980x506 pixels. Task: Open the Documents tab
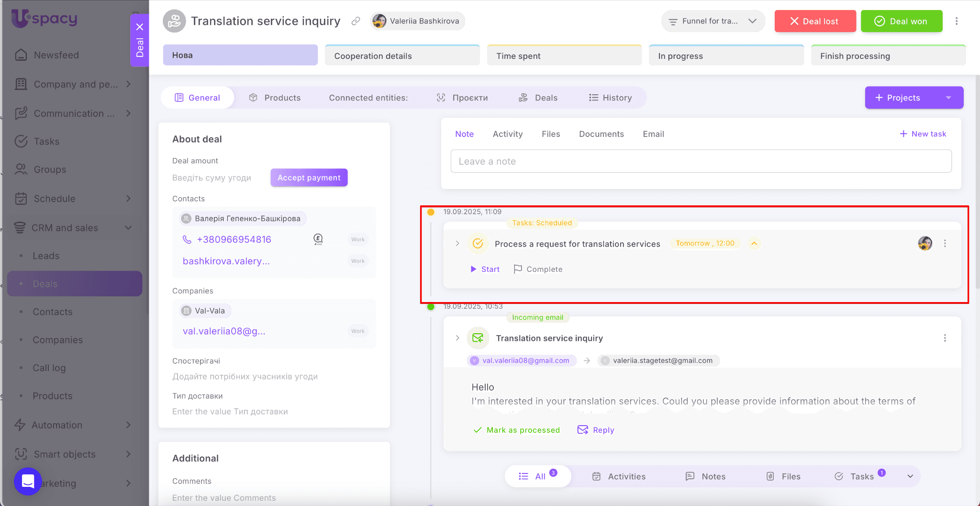click(601, 134)
